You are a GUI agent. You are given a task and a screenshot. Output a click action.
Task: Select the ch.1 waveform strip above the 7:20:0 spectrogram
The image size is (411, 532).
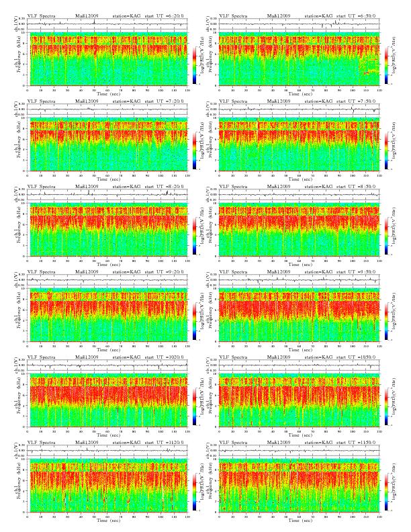107,109
